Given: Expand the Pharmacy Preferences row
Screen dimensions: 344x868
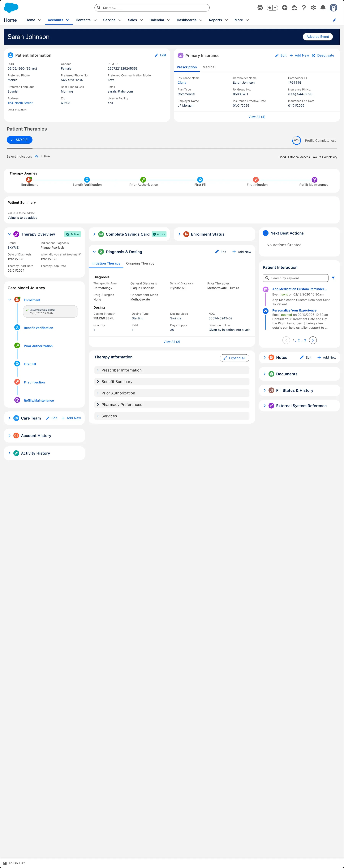Looking at the screenshot, I should click(172, 404).
